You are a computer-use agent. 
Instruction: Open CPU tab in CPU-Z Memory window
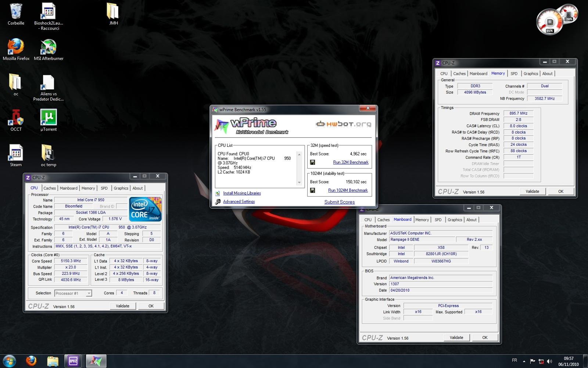[x=444, y=74]
